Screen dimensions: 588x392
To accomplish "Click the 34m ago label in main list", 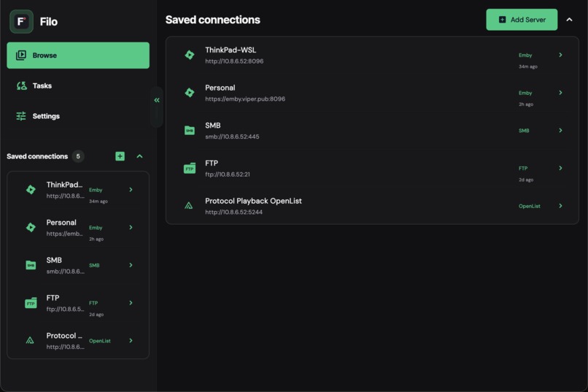I will point(528,66).
